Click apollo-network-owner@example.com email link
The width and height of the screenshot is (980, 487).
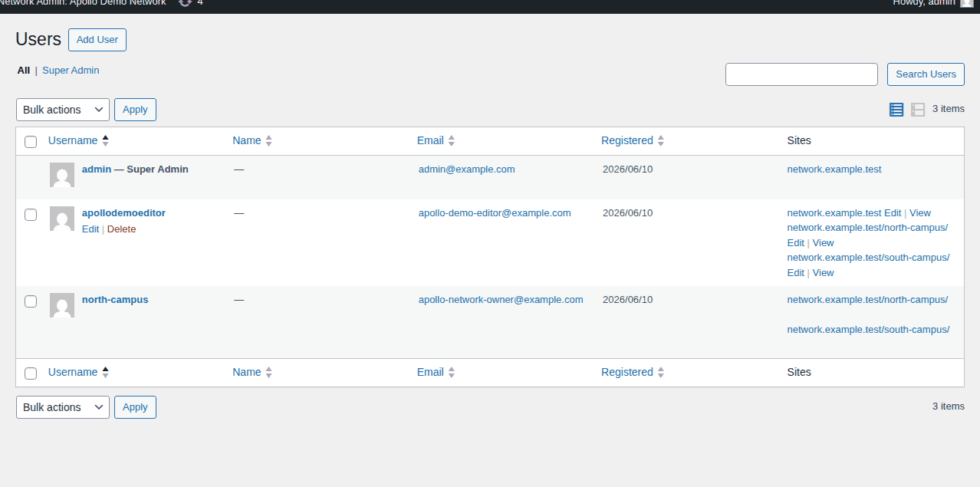click(501, 300)
